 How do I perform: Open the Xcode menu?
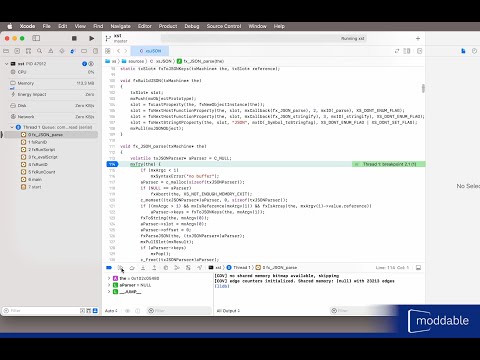[x=27, y=26]
